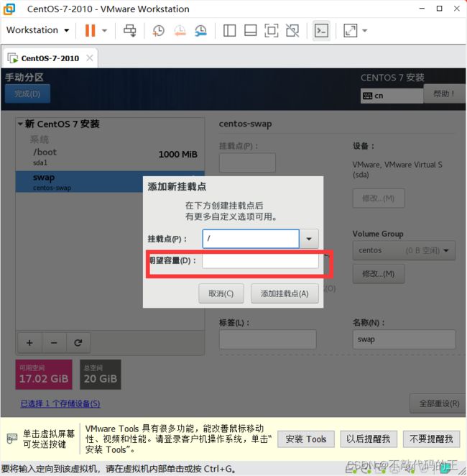Click the 添加挂载点(A) button
Screen dimensions: 467x476
285,293
